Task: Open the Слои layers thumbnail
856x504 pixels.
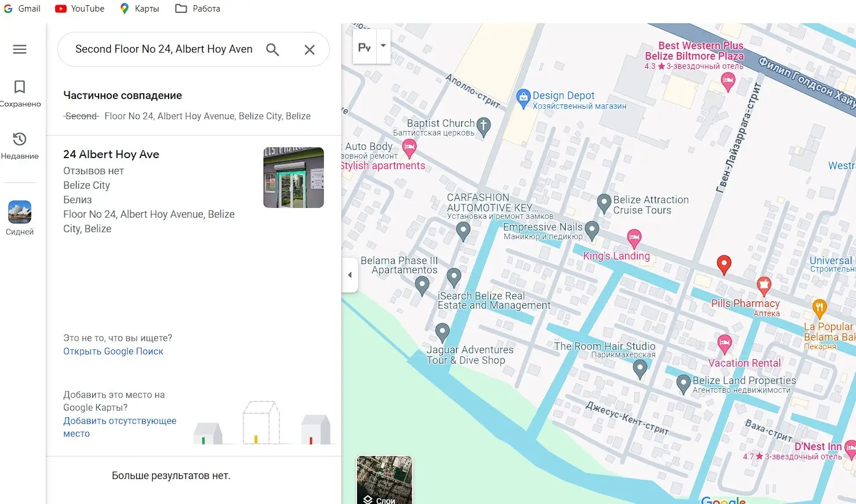Action: pyautogui.click(x=384, y=480)
